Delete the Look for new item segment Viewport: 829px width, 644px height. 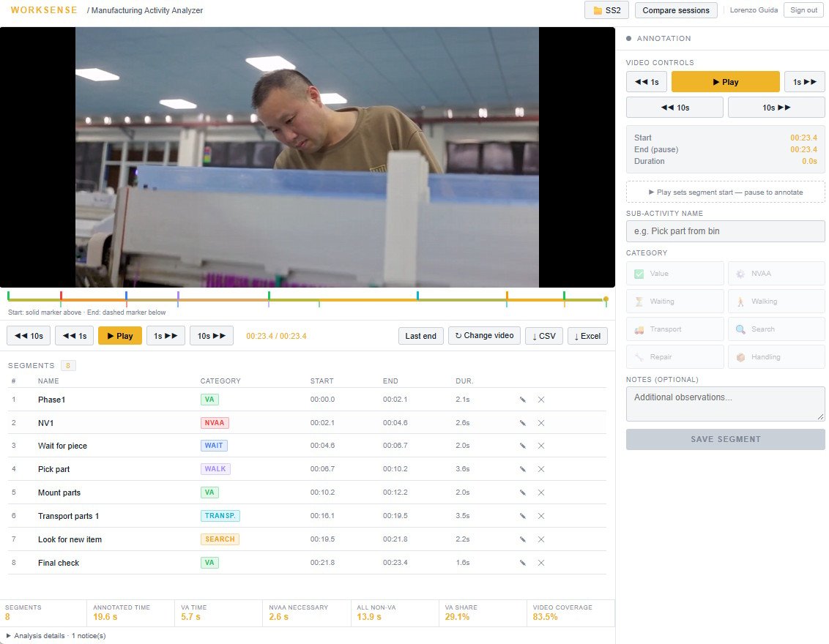pyautogui.click(x=541, y=539)
